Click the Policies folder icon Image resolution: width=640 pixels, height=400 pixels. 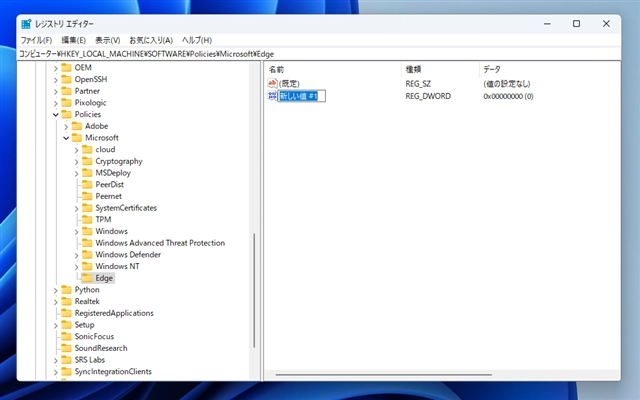[x=66, y=114]
